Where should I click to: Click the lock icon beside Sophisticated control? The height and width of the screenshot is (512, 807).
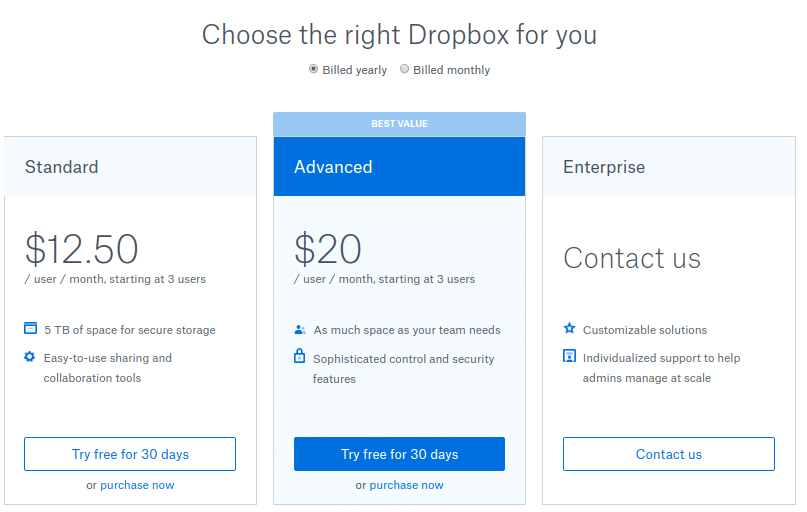[x=299, y=356]
